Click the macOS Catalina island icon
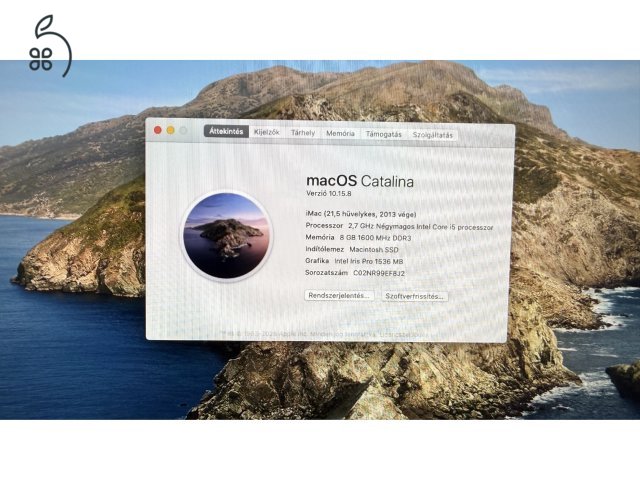This screenshot has width=640, height=480. point(227,236)
